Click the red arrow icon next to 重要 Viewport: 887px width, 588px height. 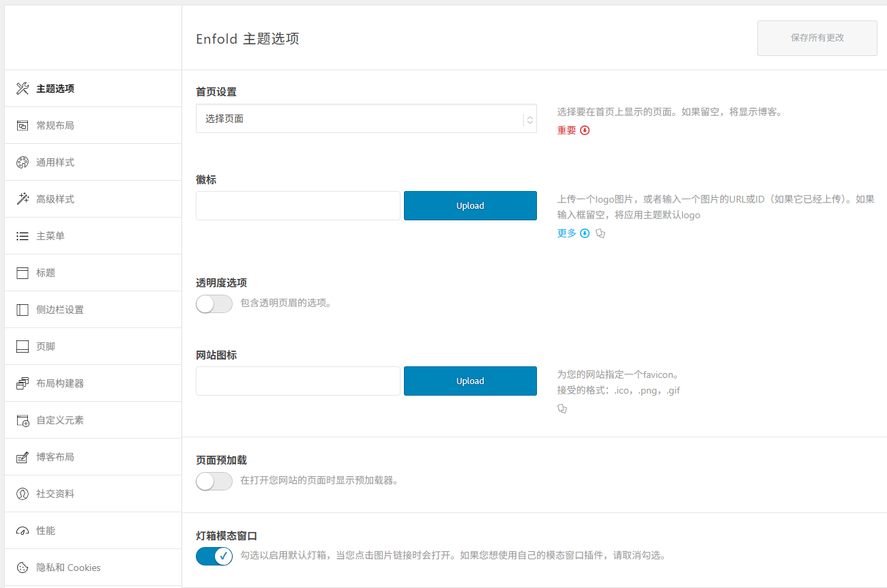(x=585, y=130)
